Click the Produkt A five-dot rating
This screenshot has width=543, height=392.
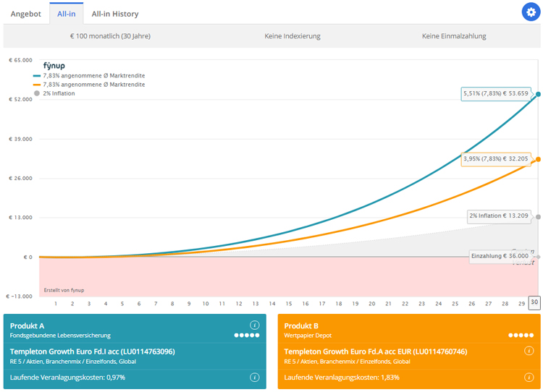pos(247,335)
